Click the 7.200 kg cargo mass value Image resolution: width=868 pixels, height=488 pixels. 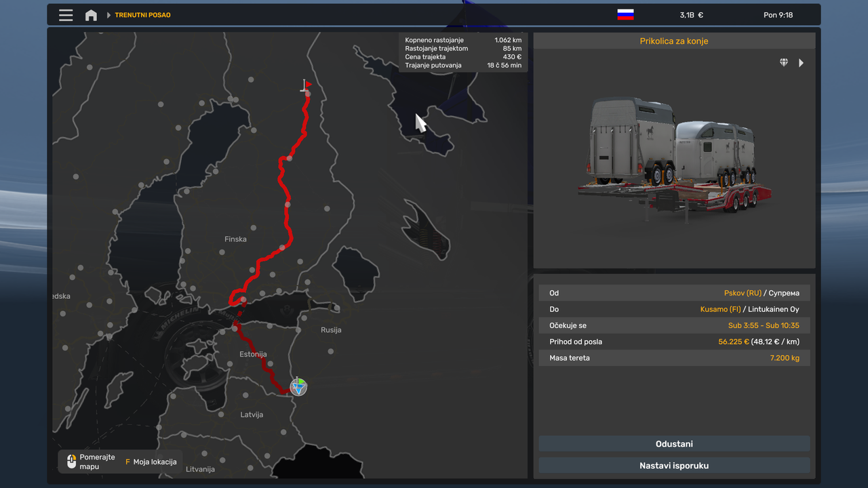click(785, 359)
